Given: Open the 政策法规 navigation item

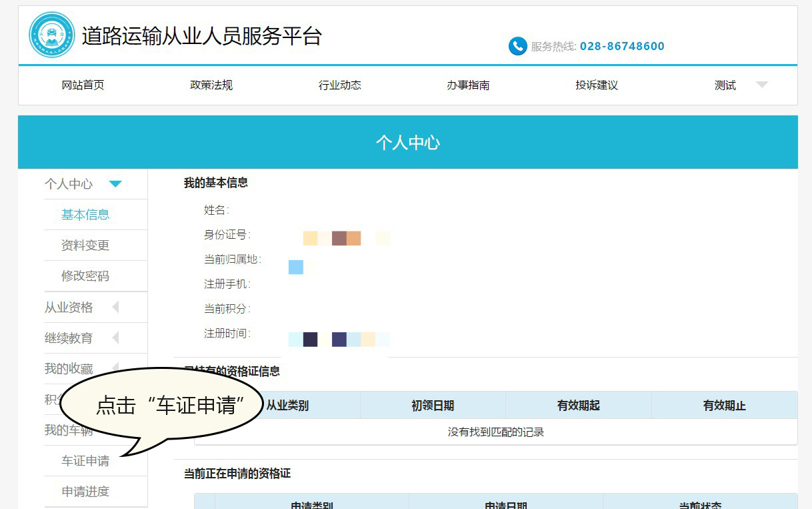Looking at the screenshot, I should (211, 85).
